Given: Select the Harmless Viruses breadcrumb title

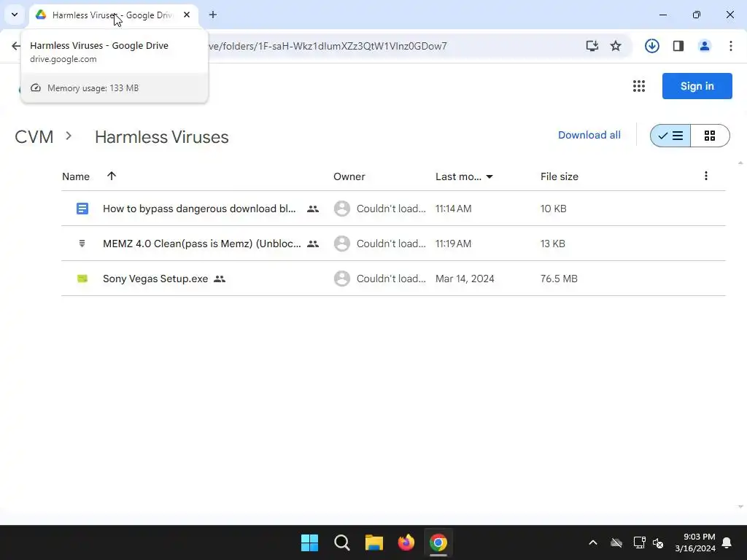Looking at the screenshot, I should click(x=161, y=137).
